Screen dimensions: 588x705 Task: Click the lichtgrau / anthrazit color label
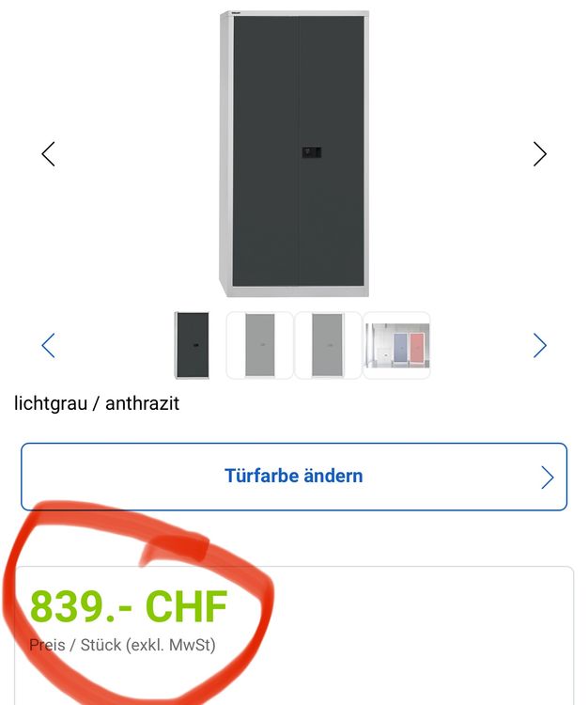pos(97,403)
